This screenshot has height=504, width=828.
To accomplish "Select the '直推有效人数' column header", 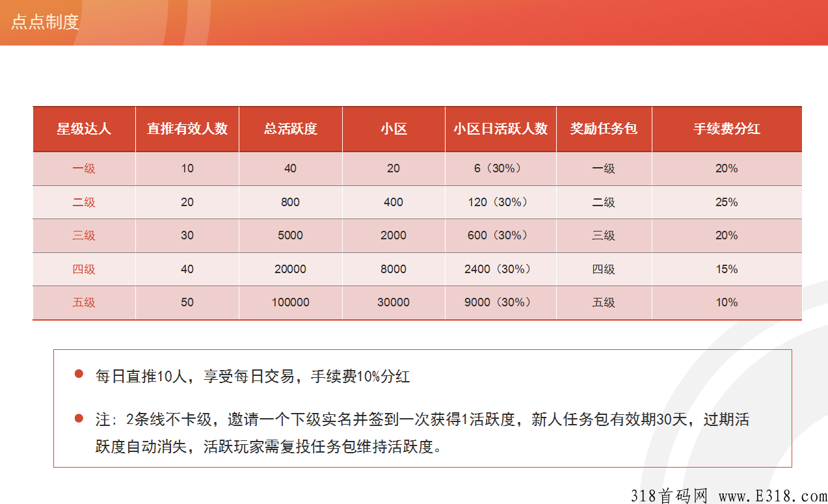I will point(187,129).
